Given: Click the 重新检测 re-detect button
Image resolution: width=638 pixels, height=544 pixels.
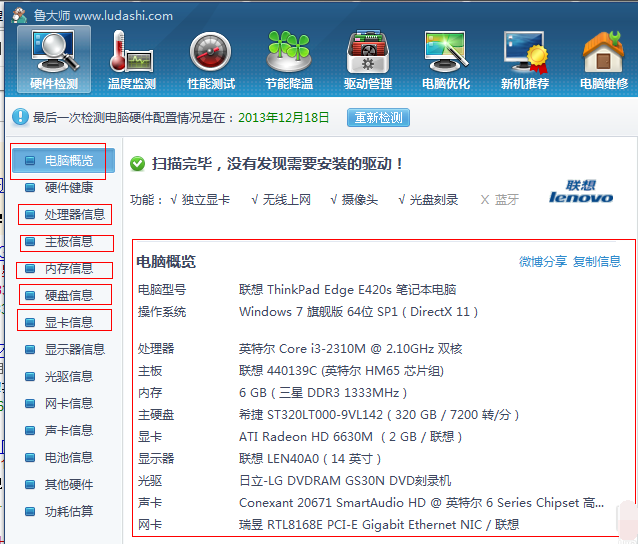Looking at the screenshot, I should [378, 118].
